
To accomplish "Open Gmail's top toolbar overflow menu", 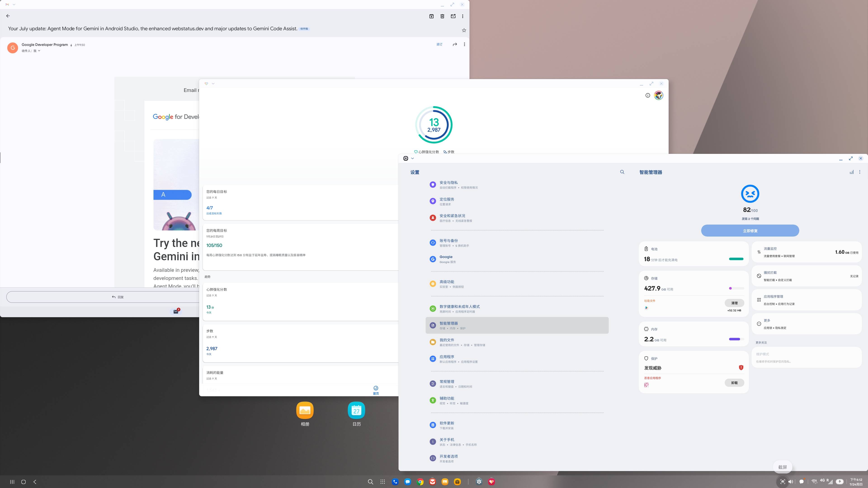I will pos(463,16).
